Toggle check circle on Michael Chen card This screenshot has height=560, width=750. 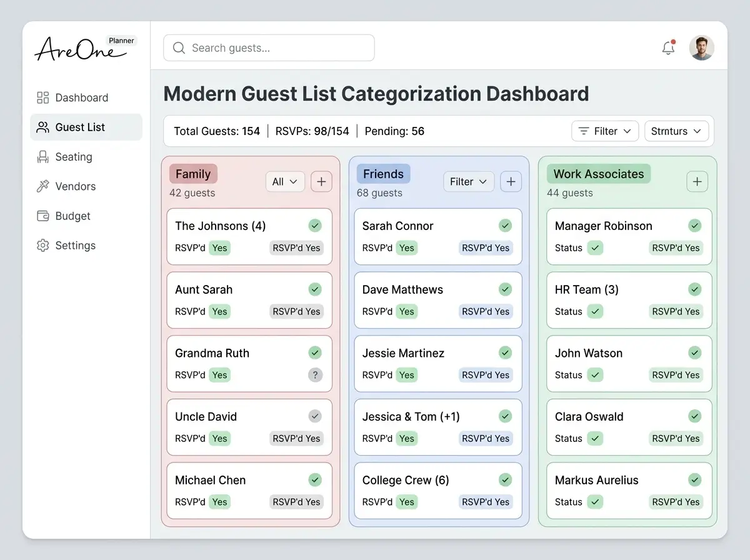click(315, 480)
